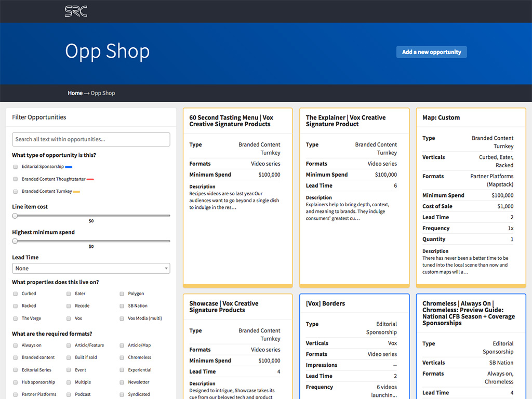Tick the SB Nation checkbox
532x399 pixels.
point(122,306)
